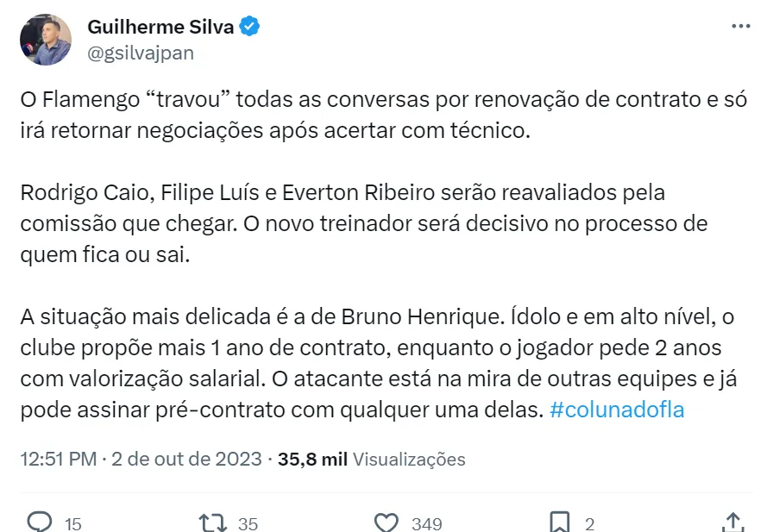The image size is (773, 532).
Task: Click the share post icon
Action: [732, 522]
